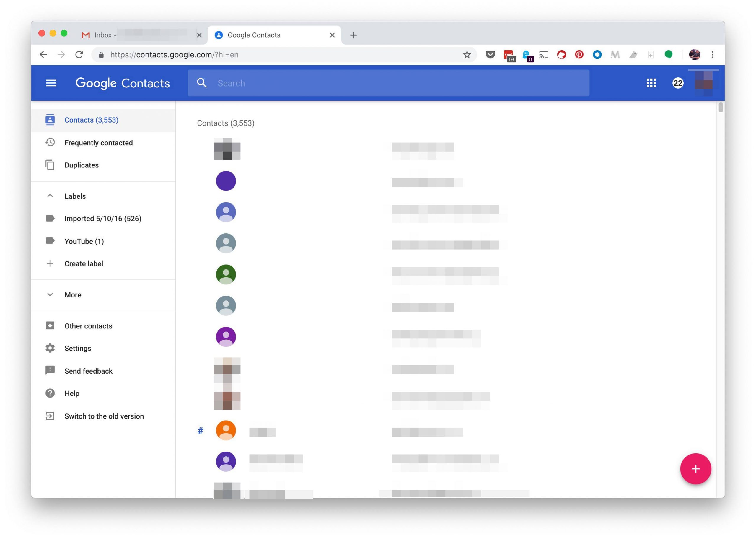Viewport: 756px width, 539px height.
Task: Click the Duplicates detection icon
Action: click(x=50, y=165)
